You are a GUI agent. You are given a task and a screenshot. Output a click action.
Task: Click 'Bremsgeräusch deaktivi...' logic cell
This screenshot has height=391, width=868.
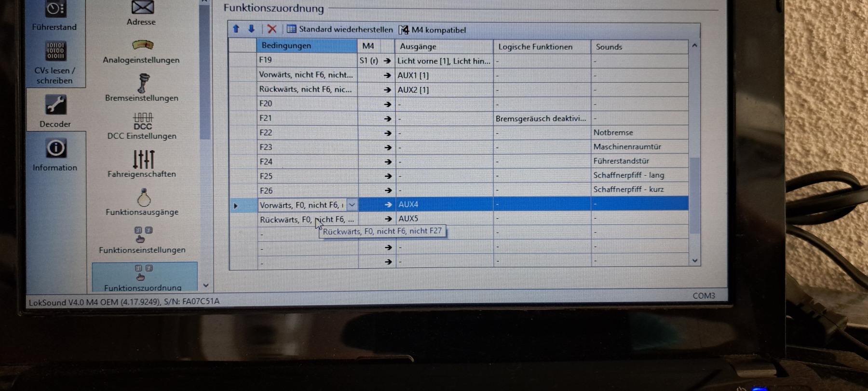[542, 118]
